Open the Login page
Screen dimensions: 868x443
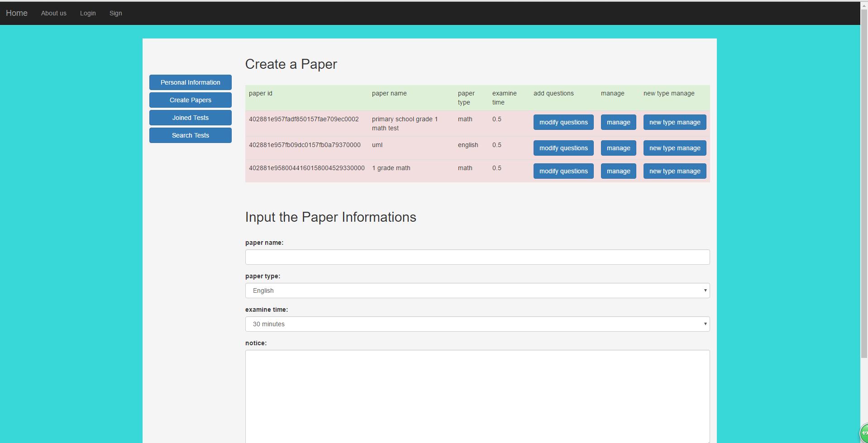click(x=88, y=13)
